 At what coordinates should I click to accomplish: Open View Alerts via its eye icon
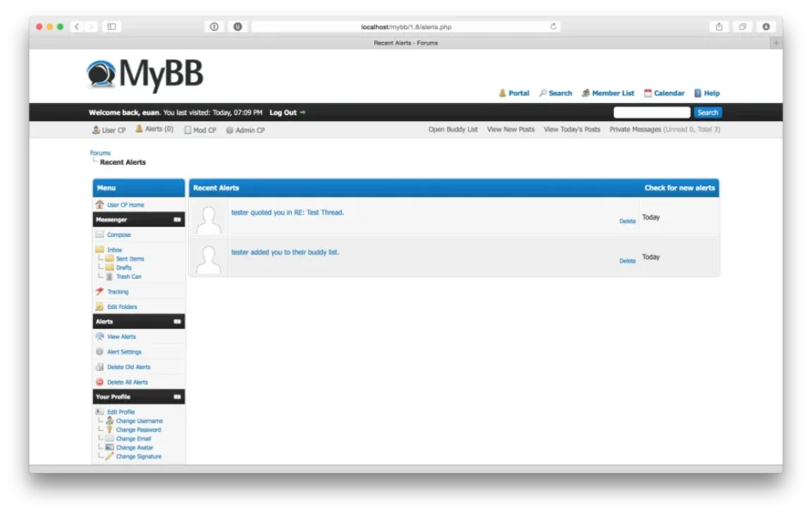99,336
